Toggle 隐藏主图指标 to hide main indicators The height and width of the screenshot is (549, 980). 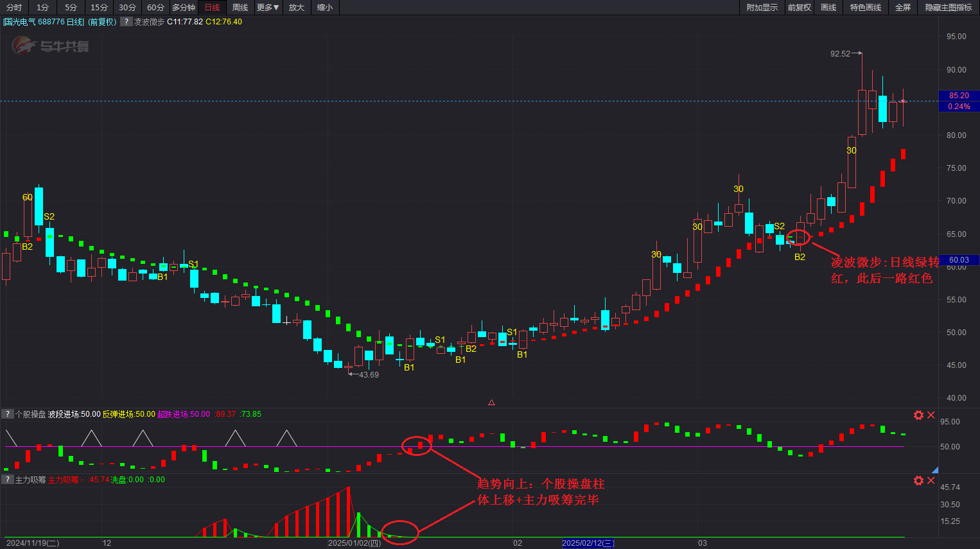[x=948, y=8]
